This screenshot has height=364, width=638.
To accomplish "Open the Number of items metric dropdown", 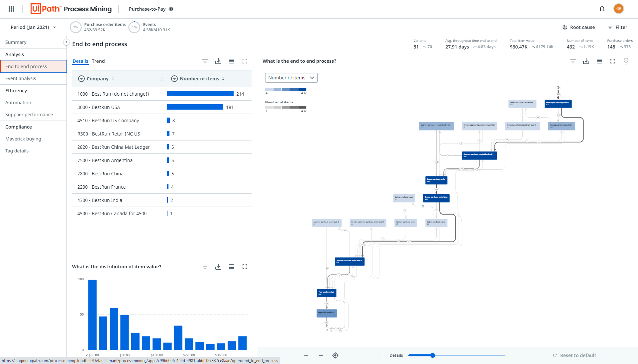I will (x=291, y=78).
